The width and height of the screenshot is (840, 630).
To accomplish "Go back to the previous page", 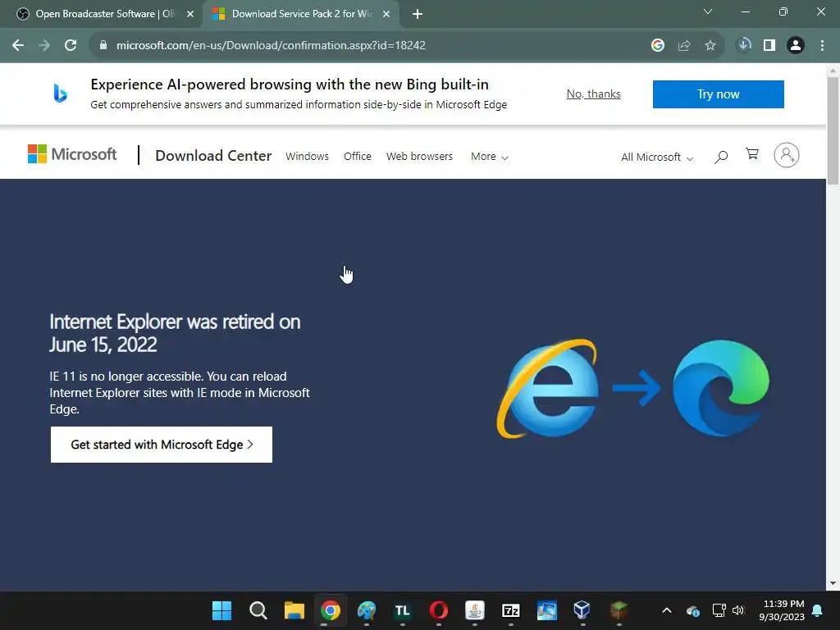I will pos(18,46).
